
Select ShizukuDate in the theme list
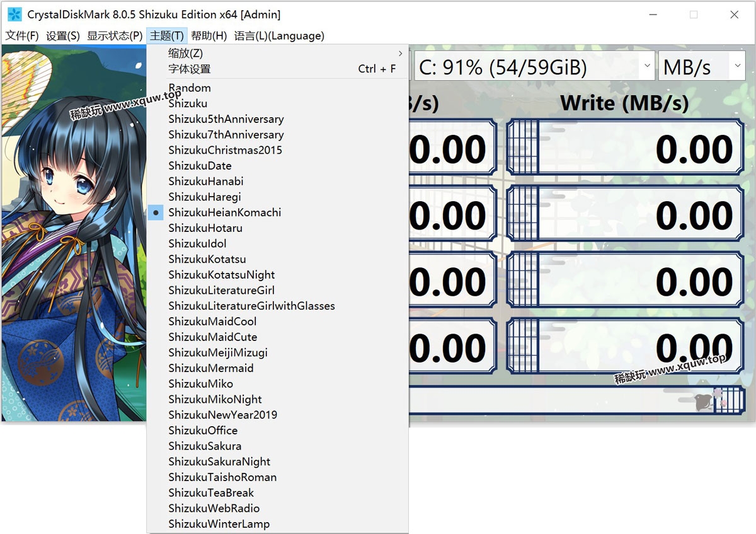[x=278, y=166]
